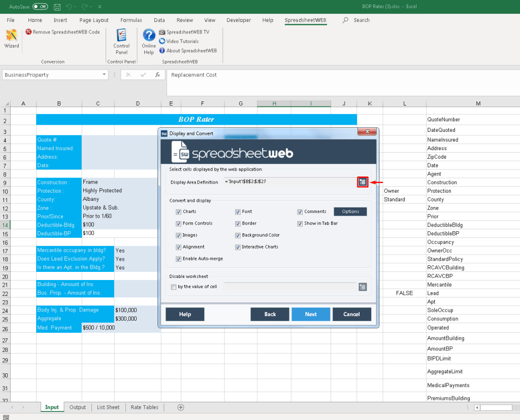Open Video Tutorials
This screenshot has width=520, height=420.
point(179,41)
